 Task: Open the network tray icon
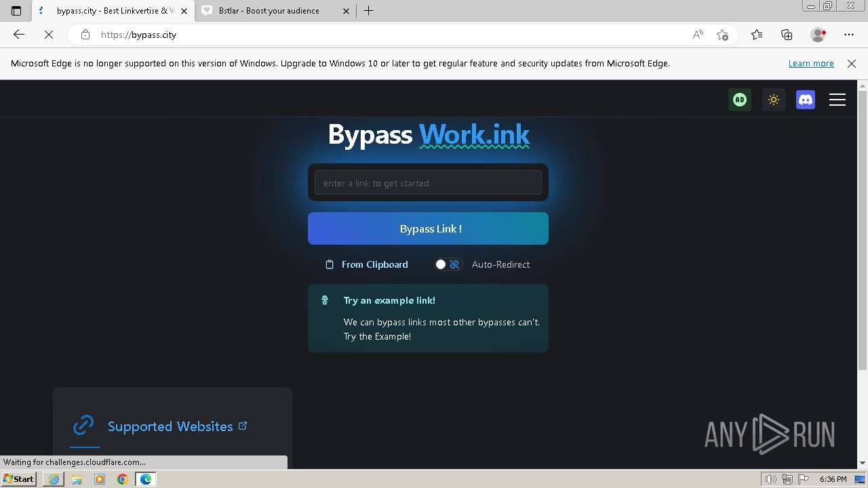click(787, 479)
